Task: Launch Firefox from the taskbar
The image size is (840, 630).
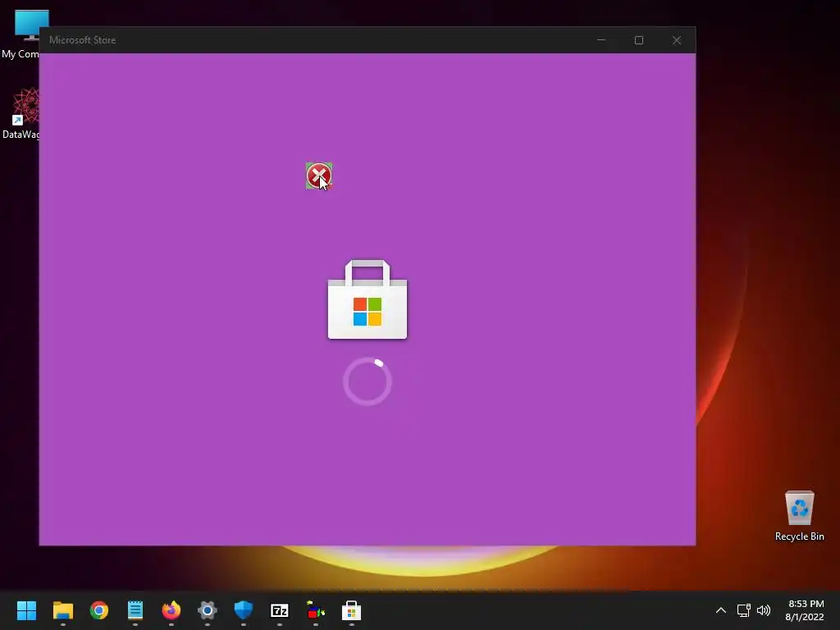Action: 171,610
